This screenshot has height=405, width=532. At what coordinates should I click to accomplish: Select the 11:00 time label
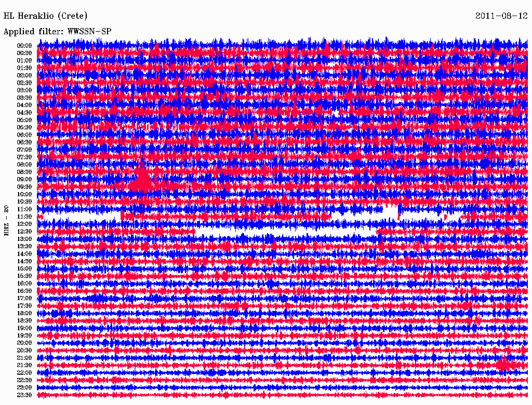tap(24, 209)
